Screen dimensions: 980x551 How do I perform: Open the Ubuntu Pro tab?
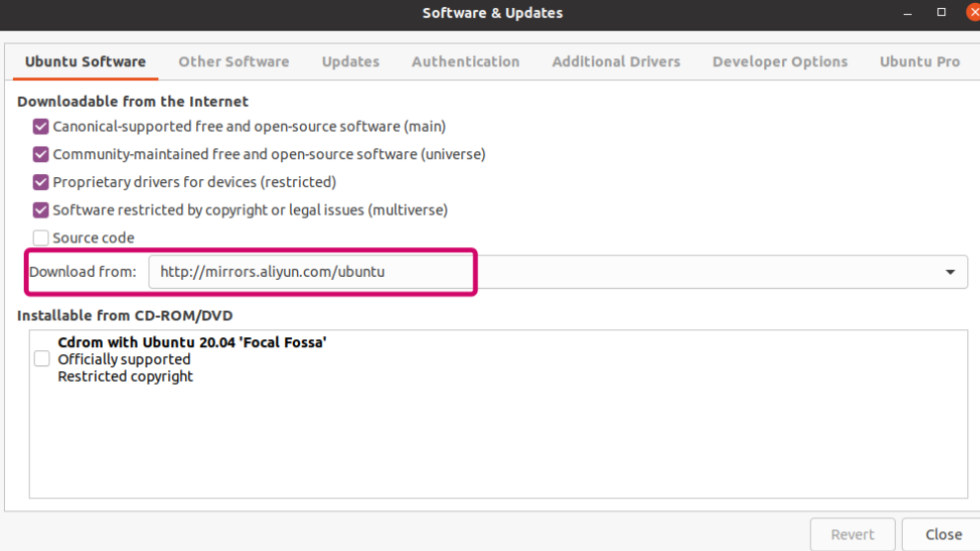point(920,62)
